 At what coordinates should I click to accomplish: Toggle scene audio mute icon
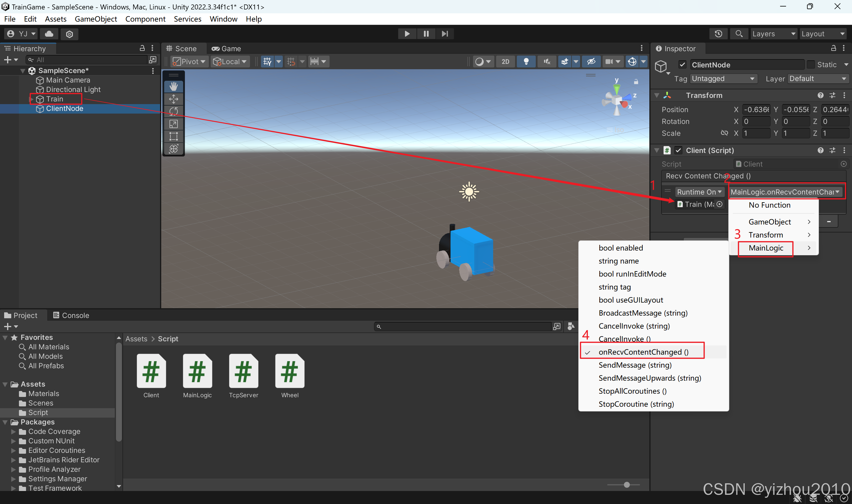[547, 62]
